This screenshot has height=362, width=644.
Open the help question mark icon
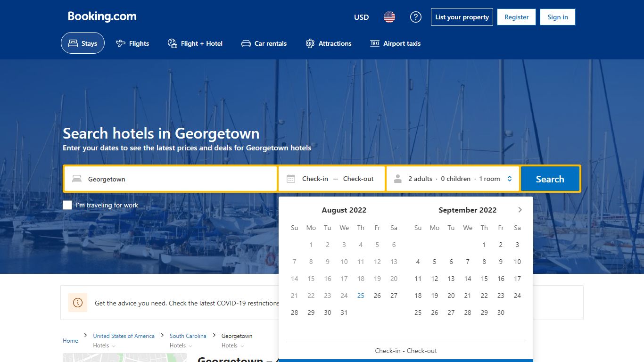415,17
